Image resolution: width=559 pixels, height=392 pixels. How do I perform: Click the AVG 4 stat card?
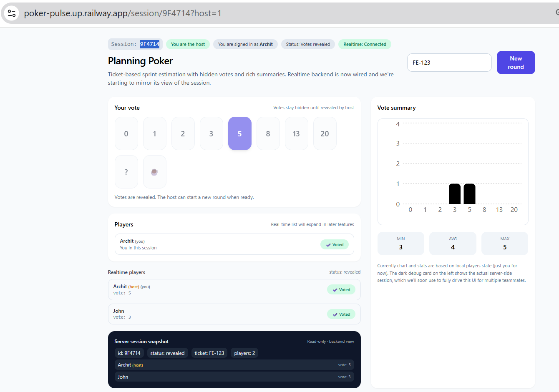point(453,244)
